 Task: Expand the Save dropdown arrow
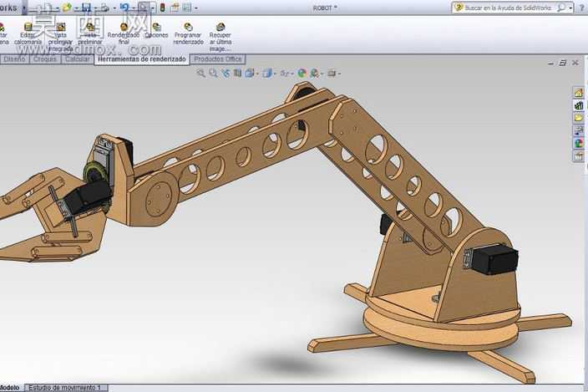[95, 8]
